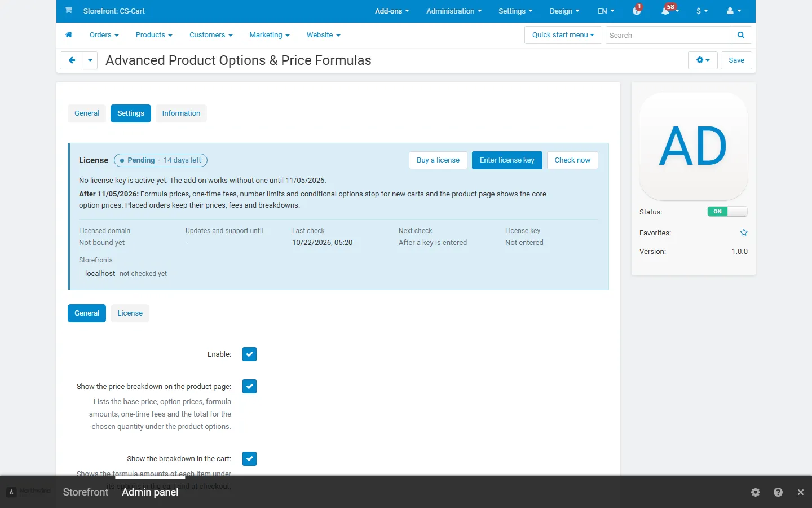Viewport: 812px width, 508px height.
Task: Expand the Administration menu
Action: point(454,11)
